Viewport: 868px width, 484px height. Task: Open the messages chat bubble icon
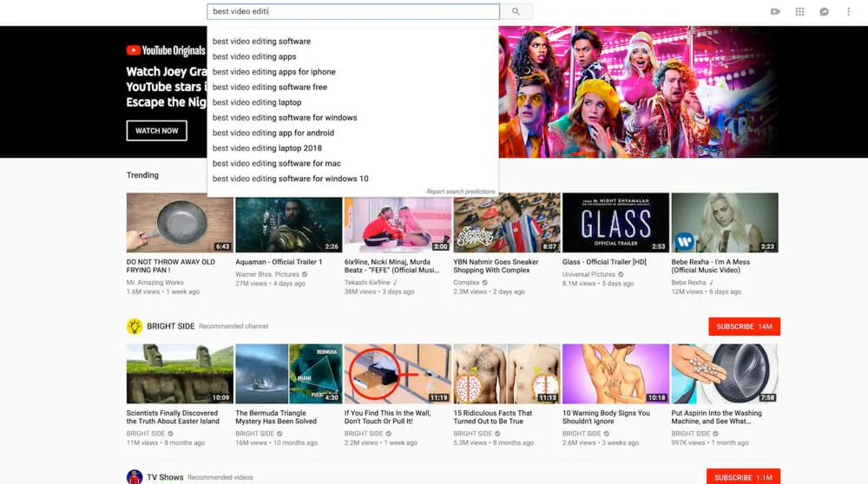[x=824, y=12]
